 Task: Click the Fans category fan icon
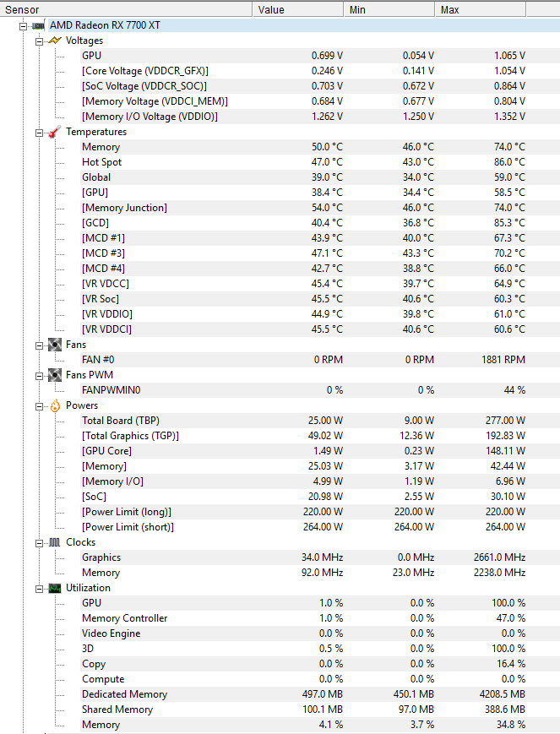point(55,345)
